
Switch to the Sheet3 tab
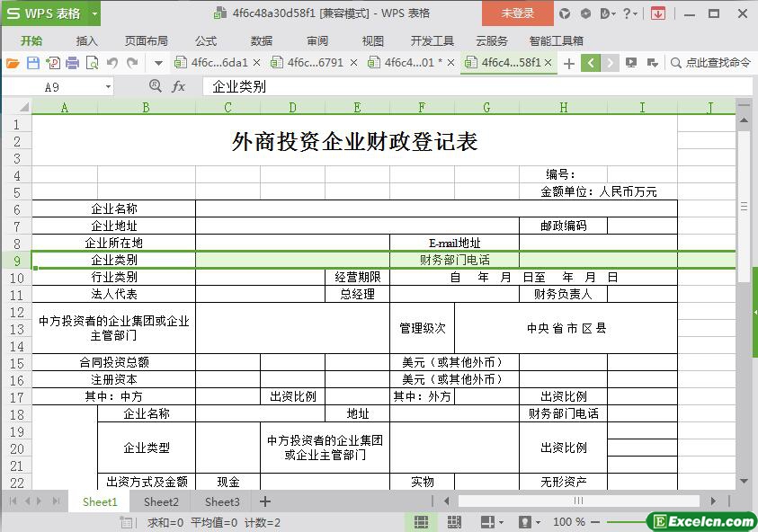[x=222, y=502]
